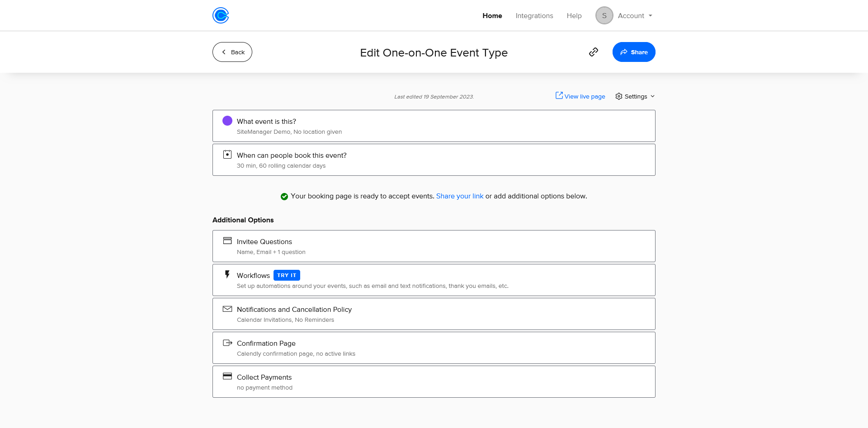Click the calendar icon beside booking availability
The height and width of the screenshot is (428, 868).
point(227,155)
